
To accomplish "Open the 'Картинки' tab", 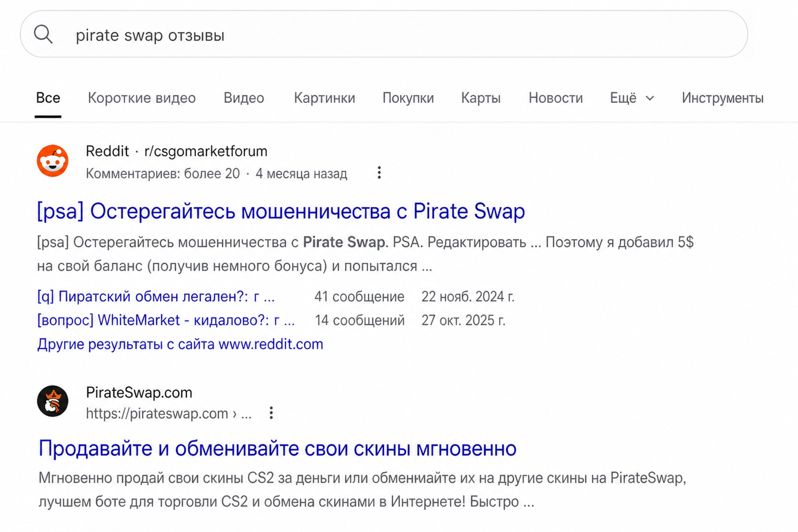I will click(x=324, y=98).
